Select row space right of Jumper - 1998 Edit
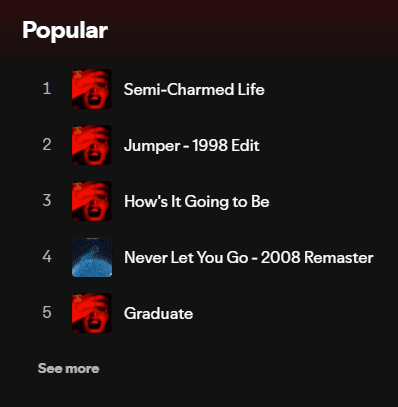The height and width of the screenshot is (407, 398). click(x=325, y=145)
